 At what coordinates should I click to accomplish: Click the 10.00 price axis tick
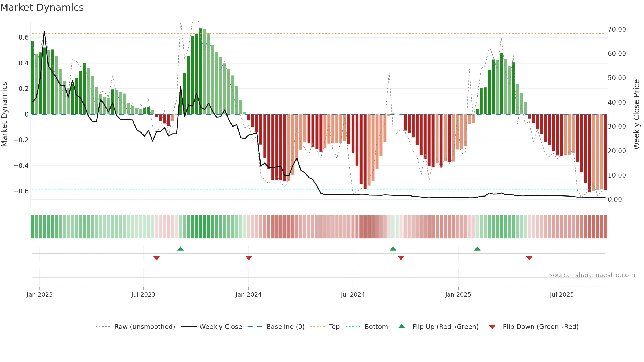[617, 175]
